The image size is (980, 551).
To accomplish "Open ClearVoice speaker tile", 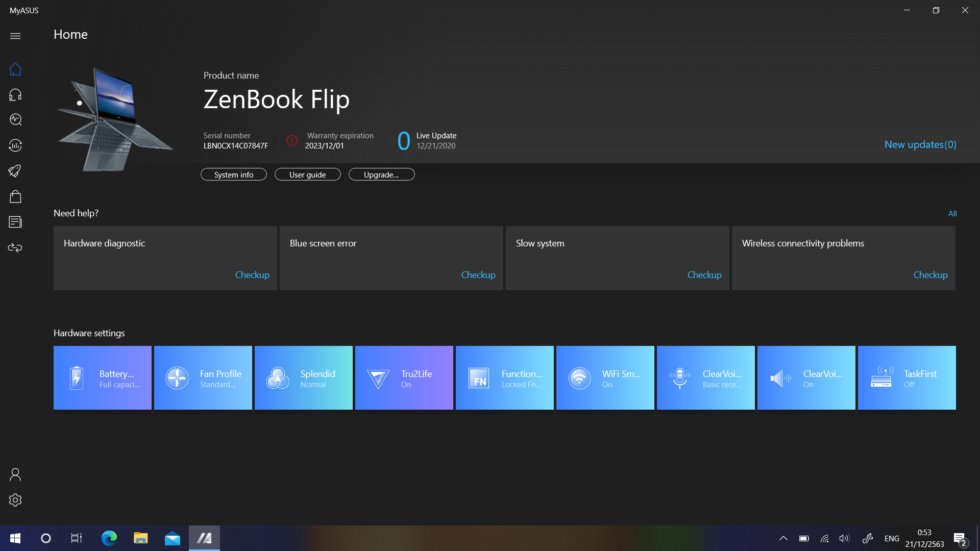I will (x=806, y=378).
